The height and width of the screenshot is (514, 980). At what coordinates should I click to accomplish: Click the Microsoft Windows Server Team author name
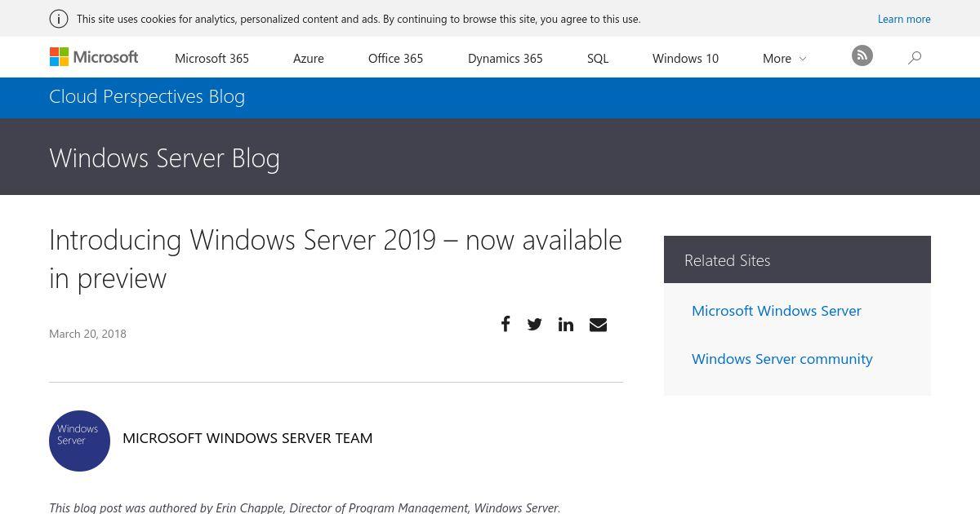(247, 438)
